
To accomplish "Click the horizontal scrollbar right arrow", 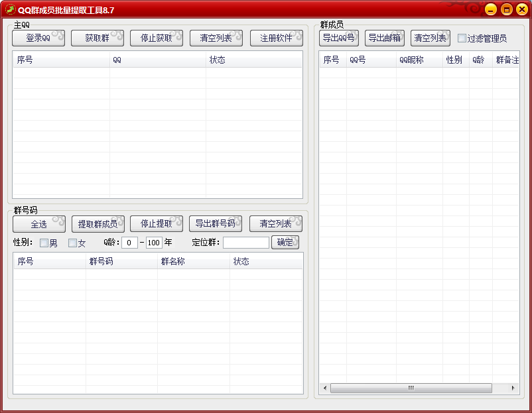I will 513,388.
